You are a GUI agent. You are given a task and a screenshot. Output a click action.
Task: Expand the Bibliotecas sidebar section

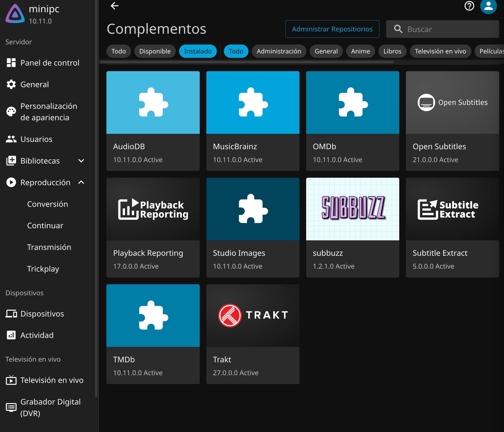pyautogui.click(x=81, y=161)
